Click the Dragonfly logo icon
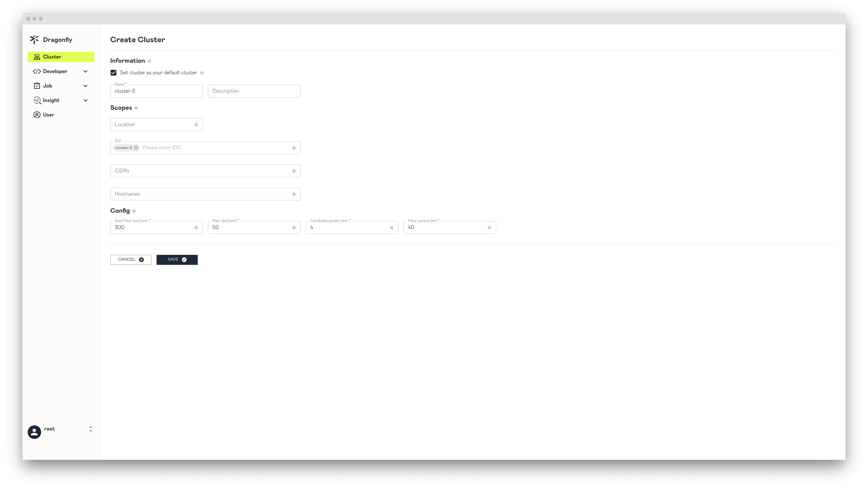This screenshot has height=492, width=868. coord(34,39)
